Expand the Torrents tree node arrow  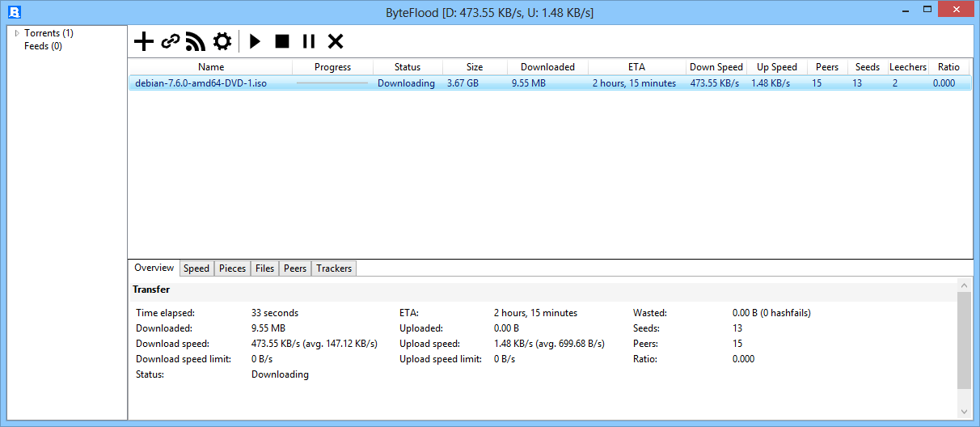pos(17,33)
